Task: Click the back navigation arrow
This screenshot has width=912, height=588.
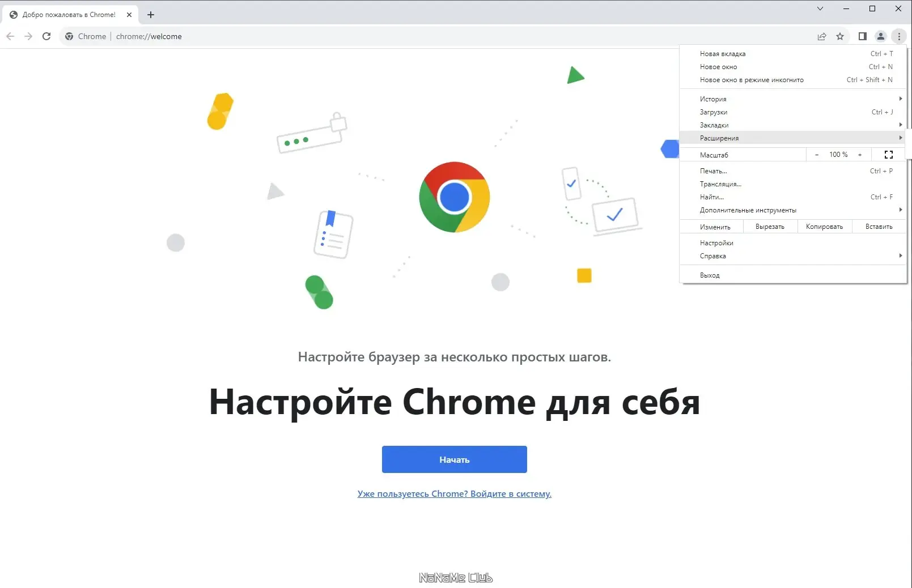Action: click(10, 36)
